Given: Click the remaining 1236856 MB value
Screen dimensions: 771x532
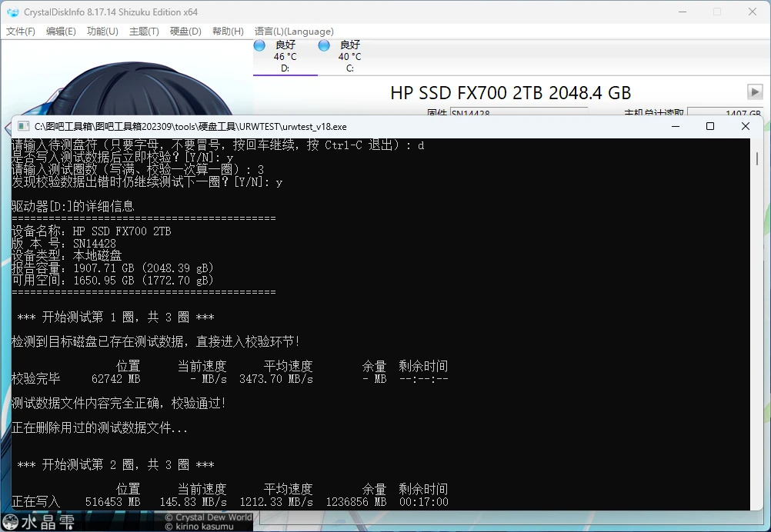Looking at the screenshot, I should click(356, 501).
